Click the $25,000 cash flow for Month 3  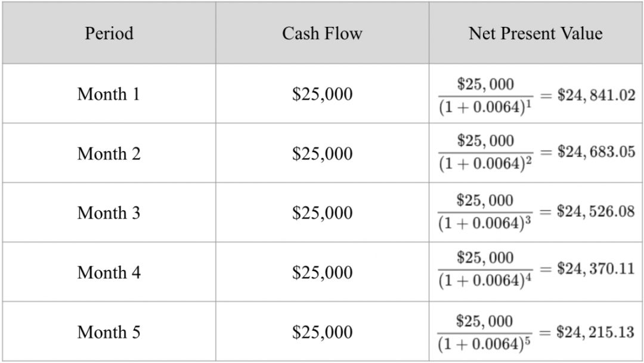point(322,213)
